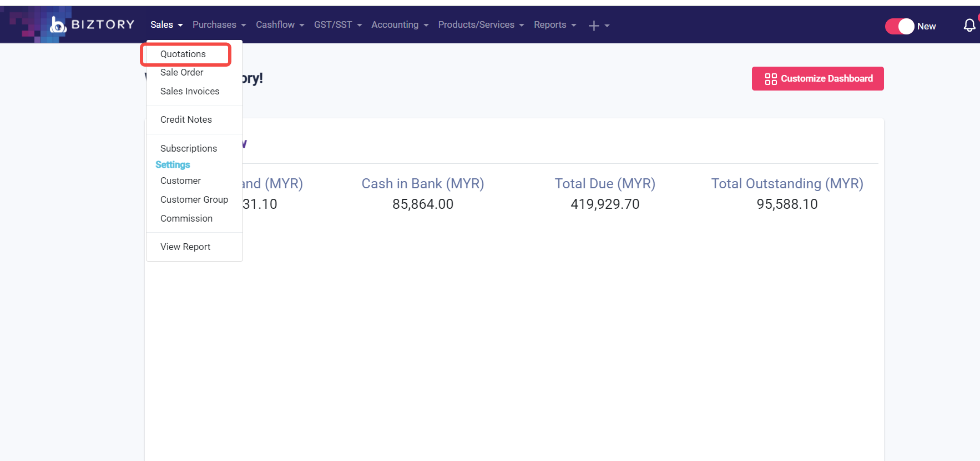Open the Accounting dropdown
The width and height of the screenshot is (980, 461).
400,24
